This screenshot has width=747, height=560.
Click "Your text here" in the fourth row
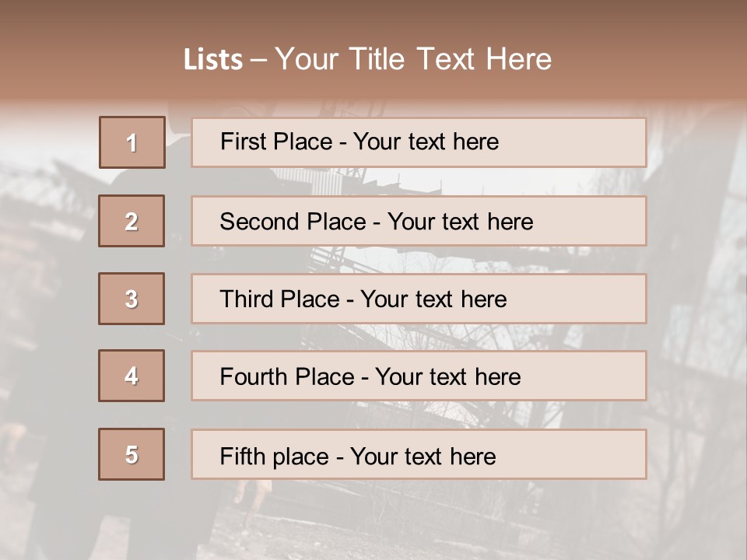tap(447, 377)
